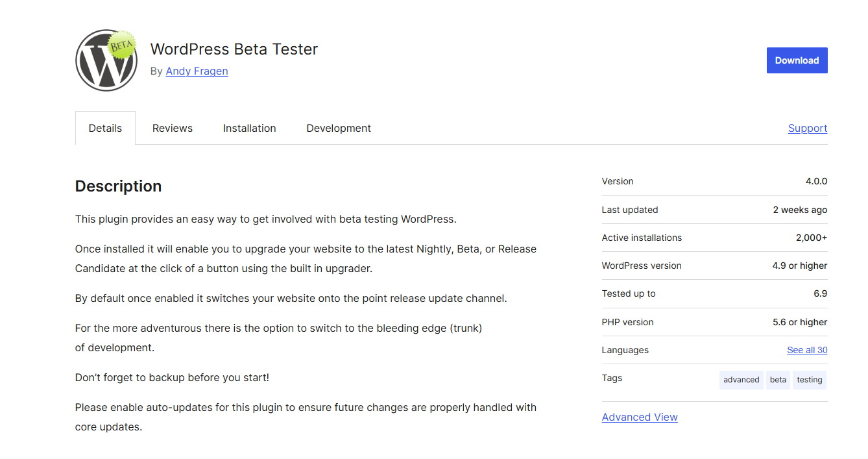The width and height of the screenshot is (868, 459).
Task: Select the 'testing' tag
Action: click(x=810, y=380)
